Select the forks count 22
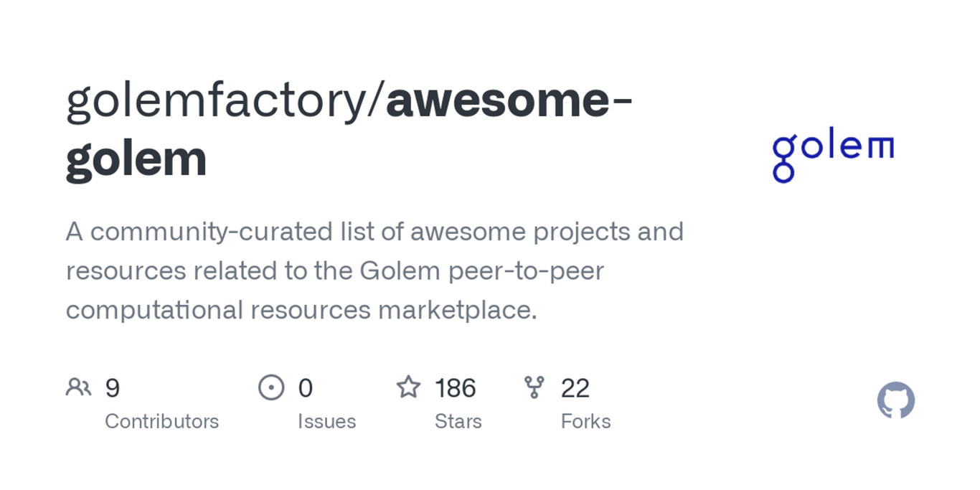This screenshot has height=490, width=980. point(575,388)
